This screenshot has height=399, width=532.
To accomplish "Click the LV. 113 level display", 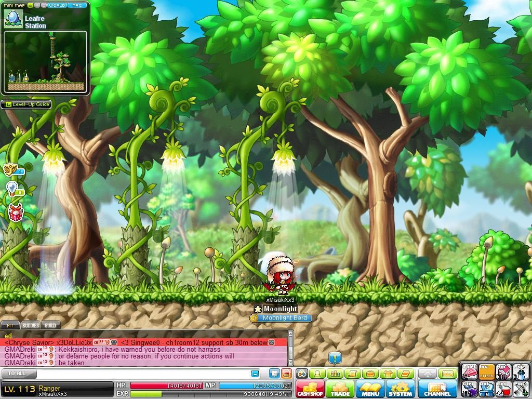I will [x=20, y=390].
